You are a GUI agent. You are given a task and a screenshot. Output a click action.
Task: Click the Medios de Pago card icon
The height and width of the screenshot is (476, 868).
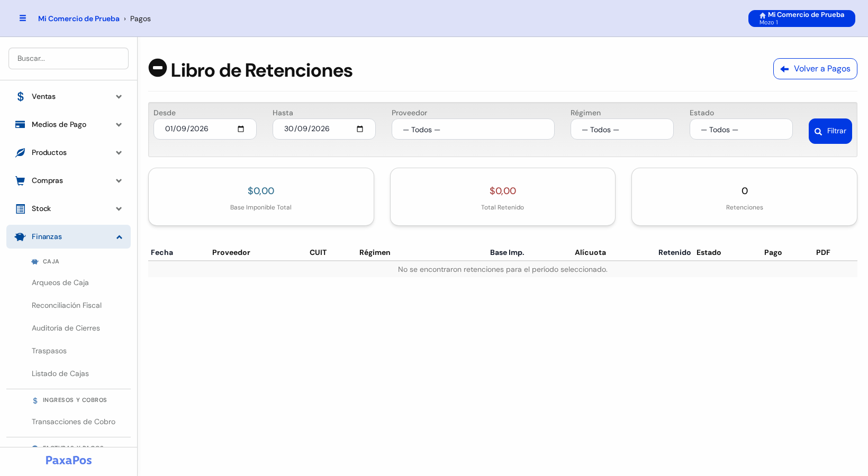(20, 124)
